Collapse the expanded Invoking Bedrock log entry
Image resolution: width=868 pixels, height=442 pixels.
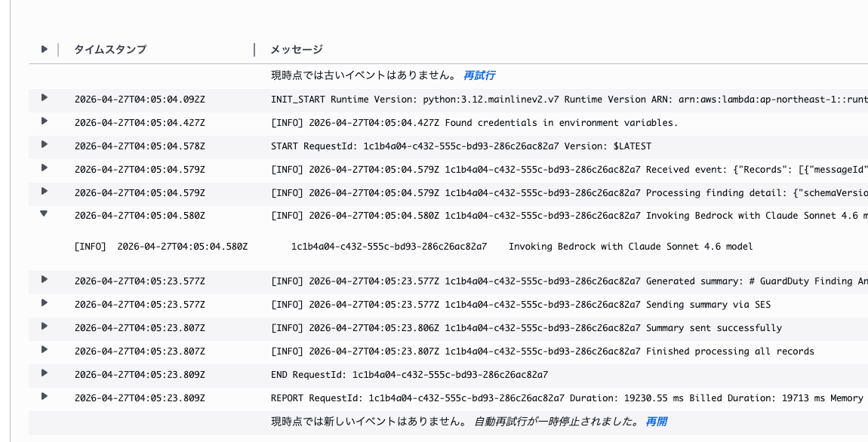point(45,216)
